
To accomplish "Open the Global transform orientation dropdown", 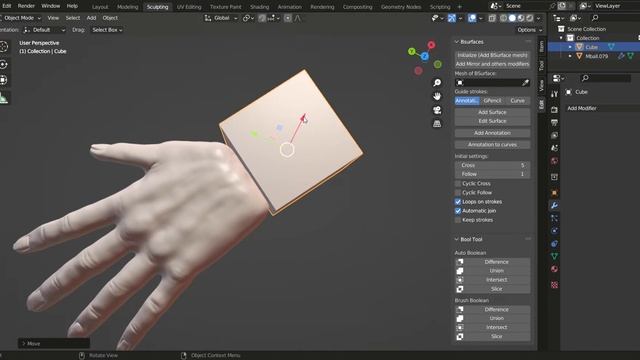I will (x=221, y=18).
